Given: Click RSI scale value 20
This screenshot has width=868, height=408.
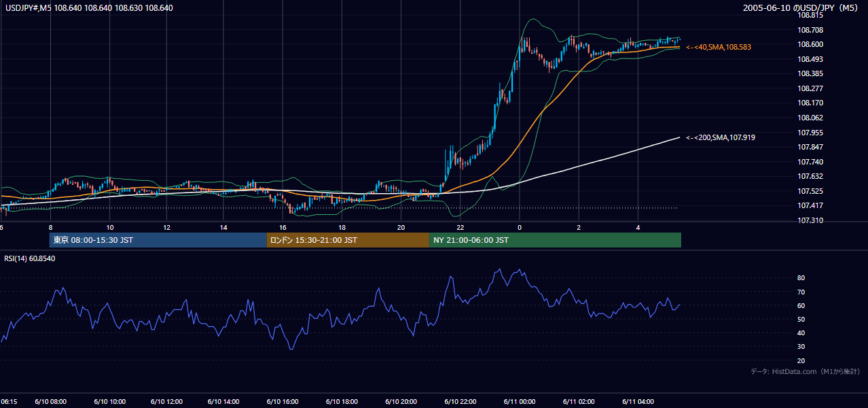Looking at the screenshot, I should [801, 360].
